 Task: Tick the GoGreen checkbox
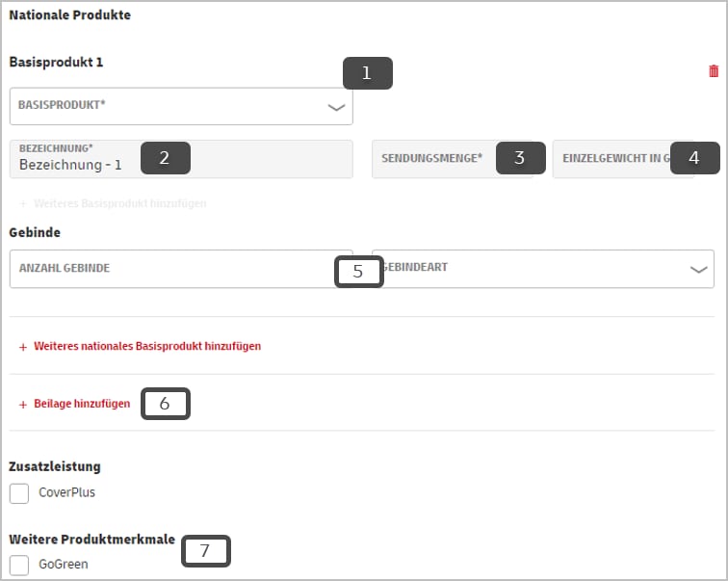(x=19, y=565)
